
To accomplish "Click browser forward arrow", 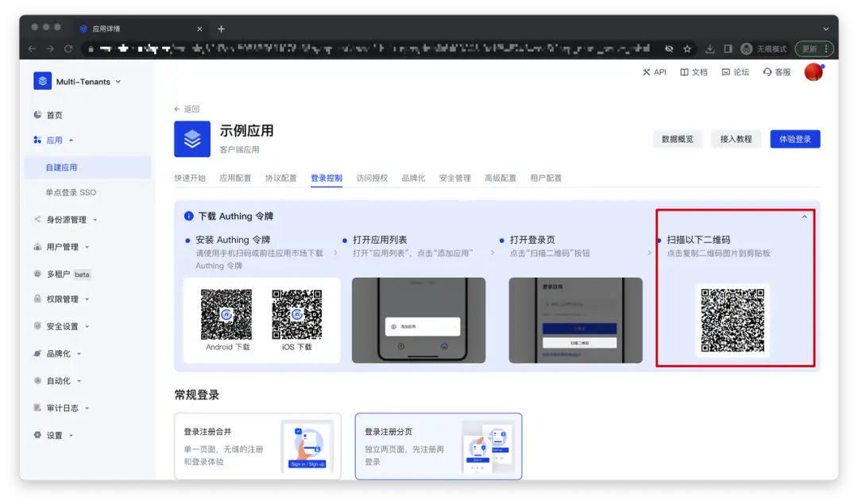I will click(50, 48).
